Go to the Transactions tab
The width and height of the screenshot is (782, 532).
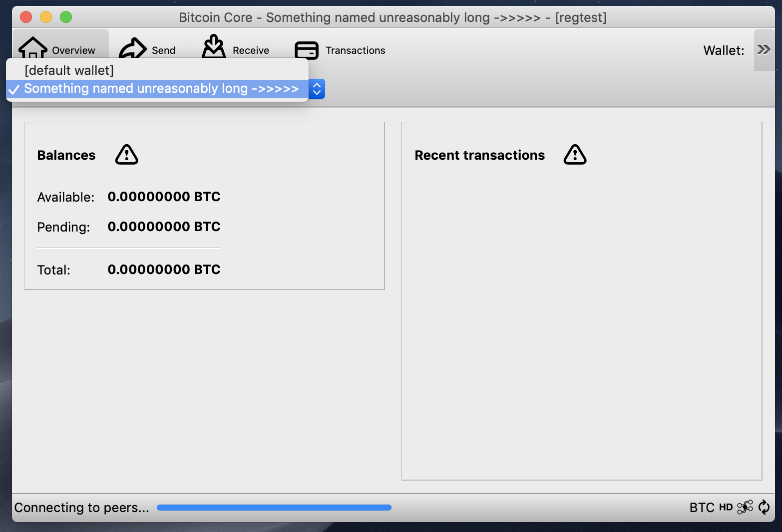click(x=340, y=50)
